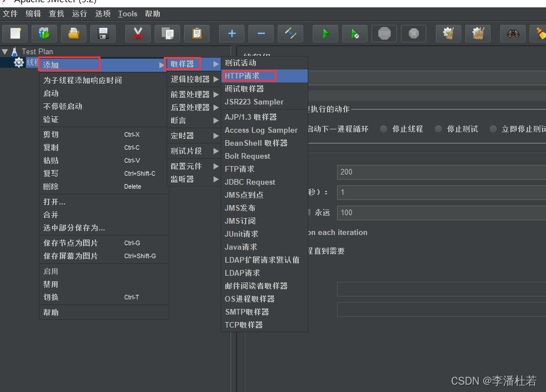Toggle the 永远 loop checkbox
Screen dimensions: 546x392
coord(309,212)
